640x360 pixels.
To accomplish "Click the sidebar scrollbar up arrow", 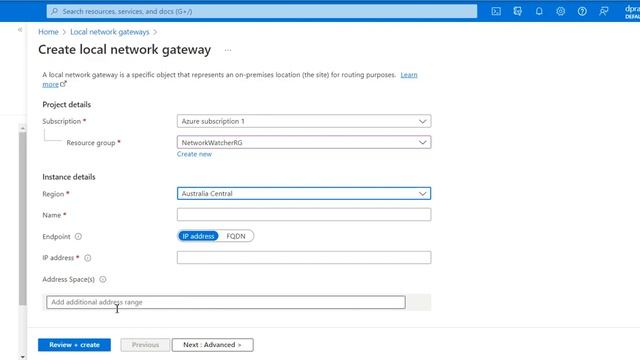I will click(22, 128).
